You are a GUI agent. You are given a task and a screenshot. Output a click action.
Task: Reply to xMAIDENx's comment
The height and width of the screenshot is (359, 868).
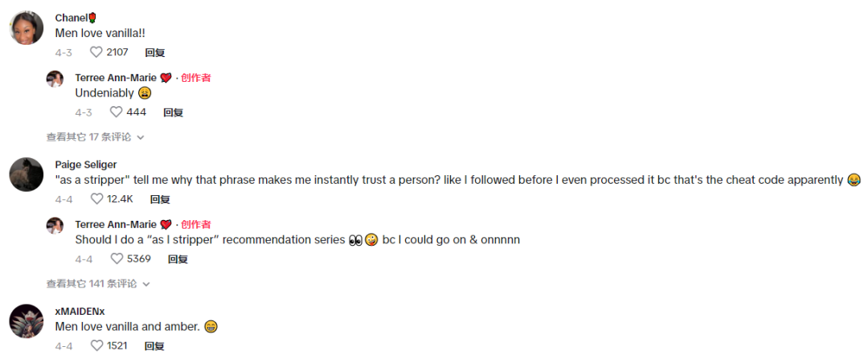point(154,345)
